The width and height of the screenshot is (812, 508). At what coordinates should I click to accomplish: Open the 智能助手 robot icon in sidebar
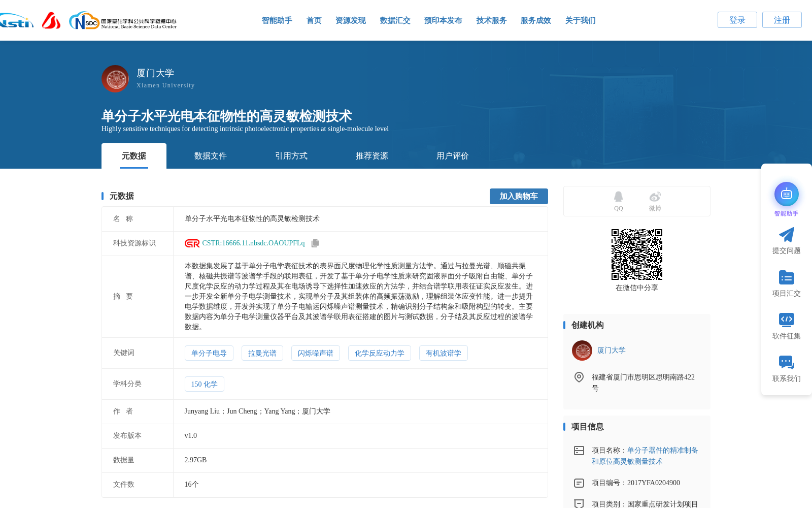tap(786, 194)
